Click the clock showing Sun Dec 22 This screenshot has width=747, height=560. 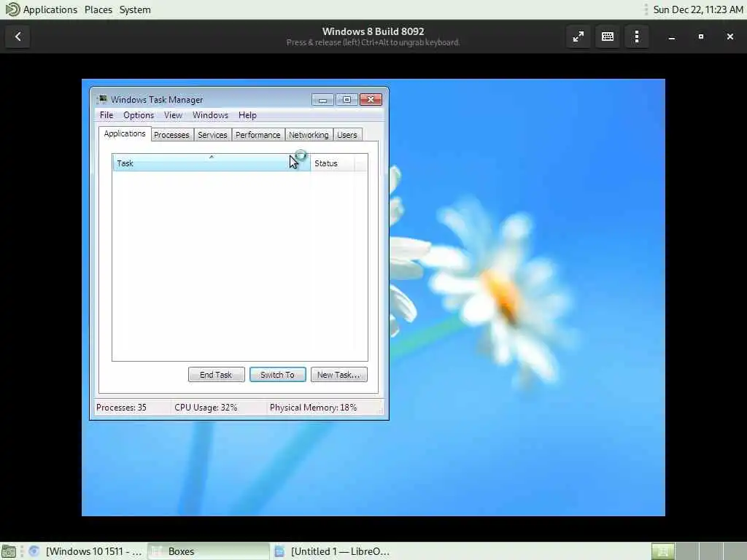(698, 9)
